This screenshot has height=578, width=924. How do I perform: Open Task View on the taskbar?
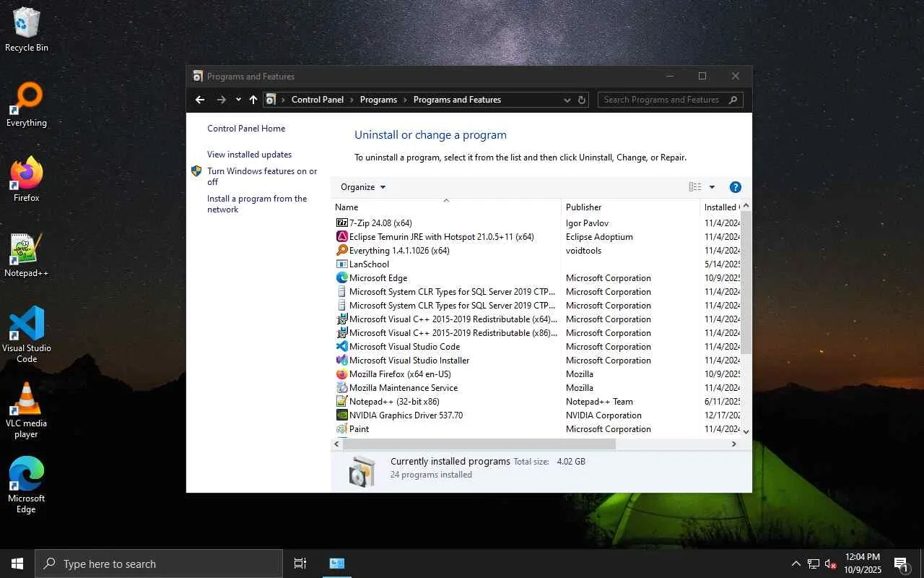(300, 564)
